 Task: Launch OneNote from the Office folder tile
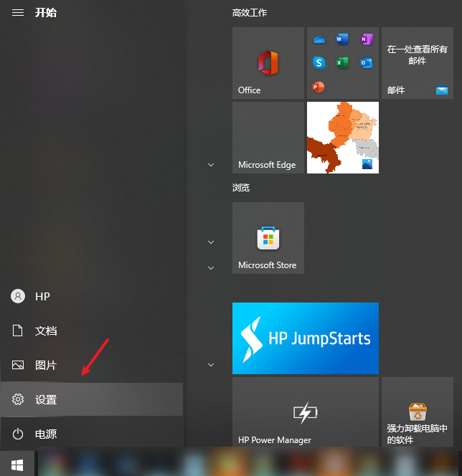pos(367,39)
